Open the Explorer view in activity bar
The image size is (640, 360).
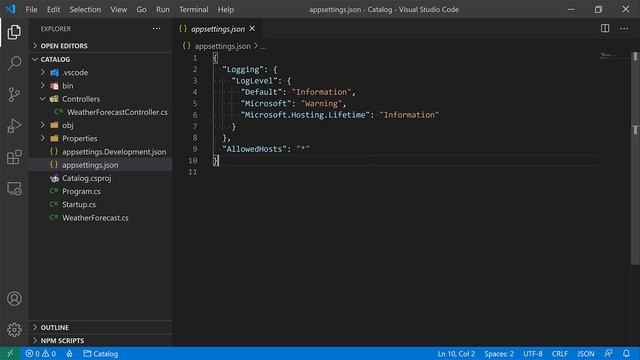(14, 32)
